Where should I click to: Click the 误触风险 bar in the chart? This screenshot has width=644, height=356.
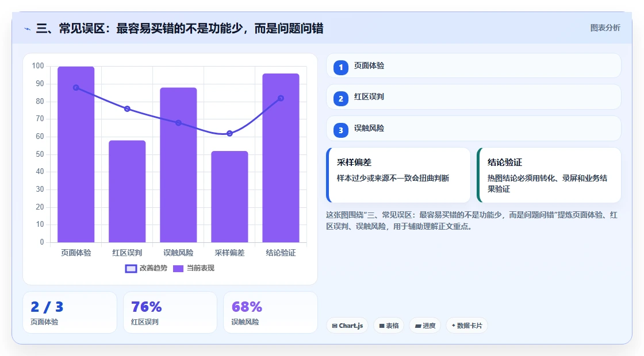coord(178,165)
